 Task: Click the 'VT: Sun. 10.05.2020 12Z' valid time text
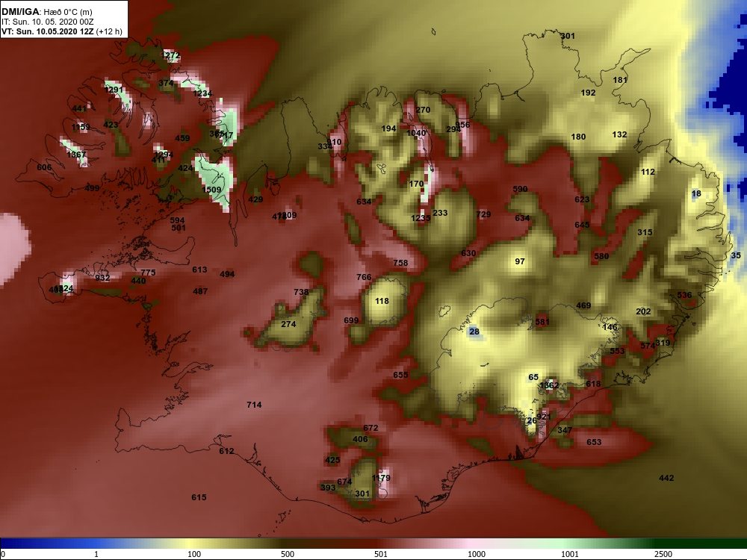click(48, 32)
